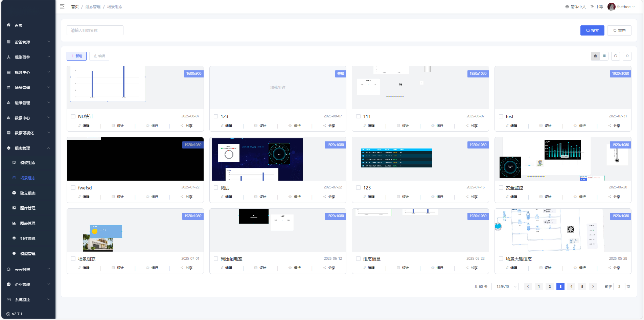Go to 图库管理 in the sidebar
The height and width of the screenshot is (320, 644).
tap(28, 208)
